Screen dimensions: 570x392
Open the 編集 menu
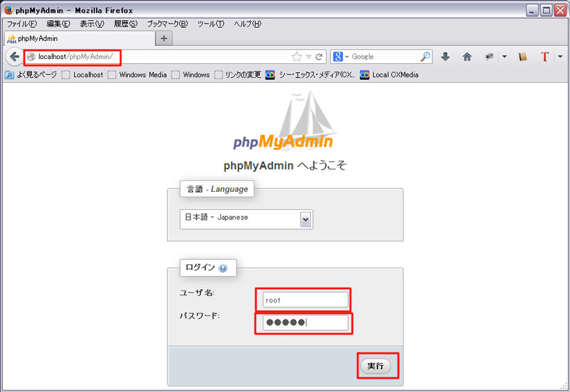pos(58,24)
